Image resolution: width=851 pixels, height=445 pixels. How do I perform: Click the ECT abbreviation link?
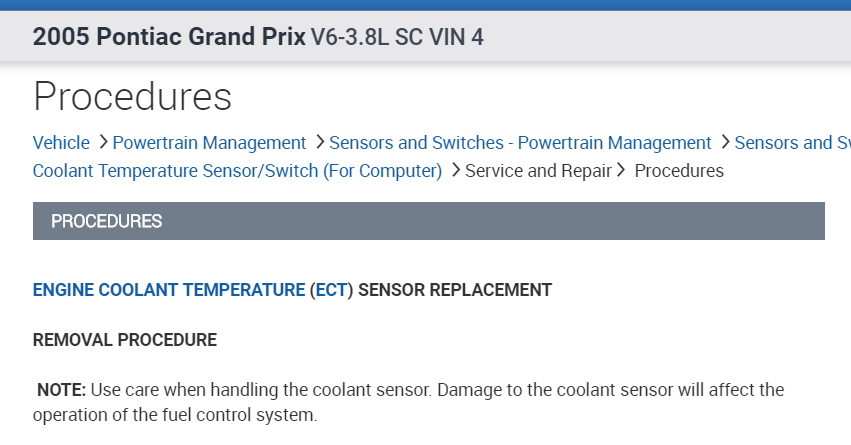(x=331, y=290)
